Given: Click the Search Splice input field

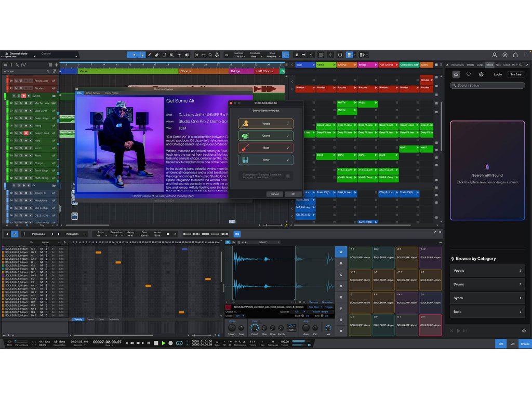Looking at the screenshot, I should coord(487,85).
